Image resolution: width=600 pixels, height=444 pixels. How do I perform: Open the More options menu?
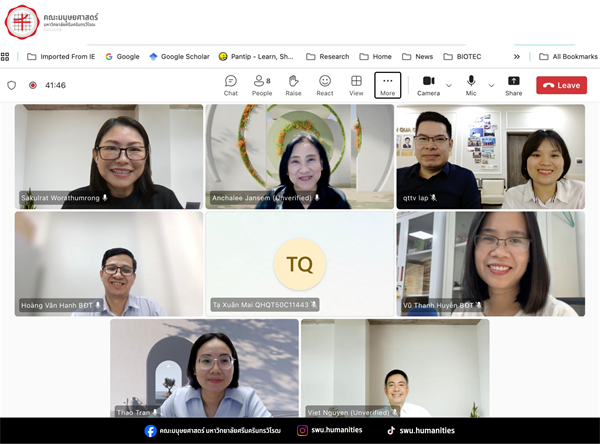[x=388, y=85]
